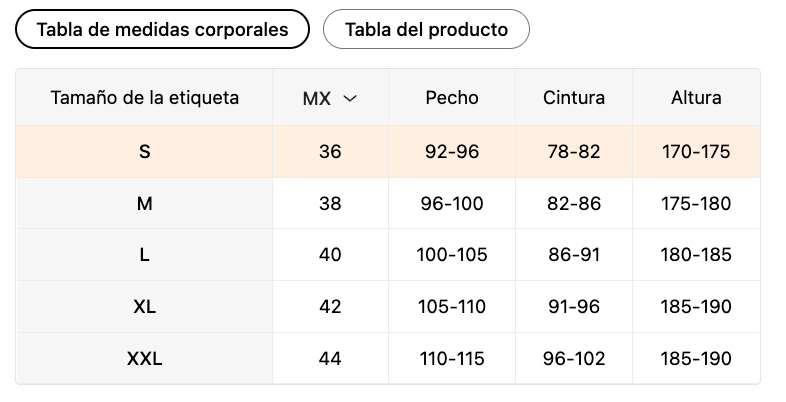Select the S size row label
Screen dimensions: 786x402
(x=145, y=152)
